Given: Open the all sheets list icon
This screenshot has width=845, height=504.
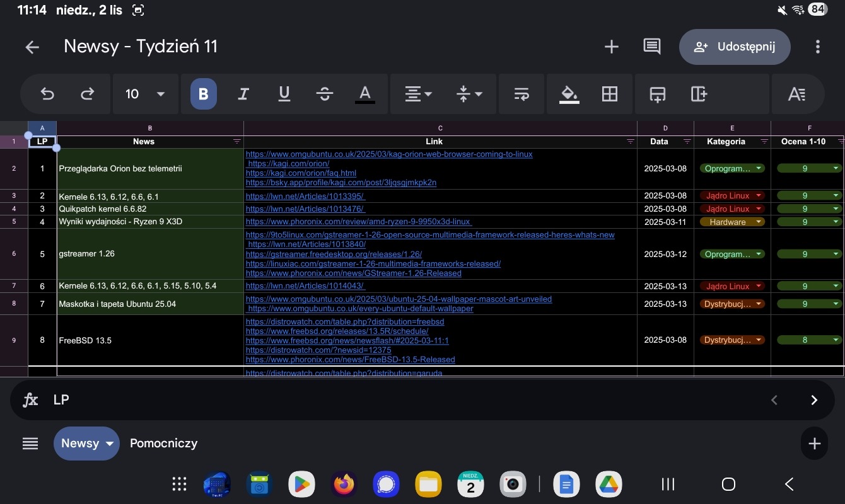Looking at the screenshot, I should tap(30, 444).
